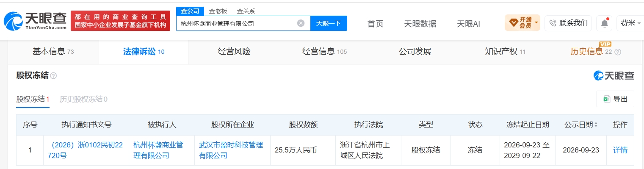Image resolution: width=644 pixels, height=169 pixels.
Task: Select 股权冻结 1 sub-tab
Action: (33, 100)
